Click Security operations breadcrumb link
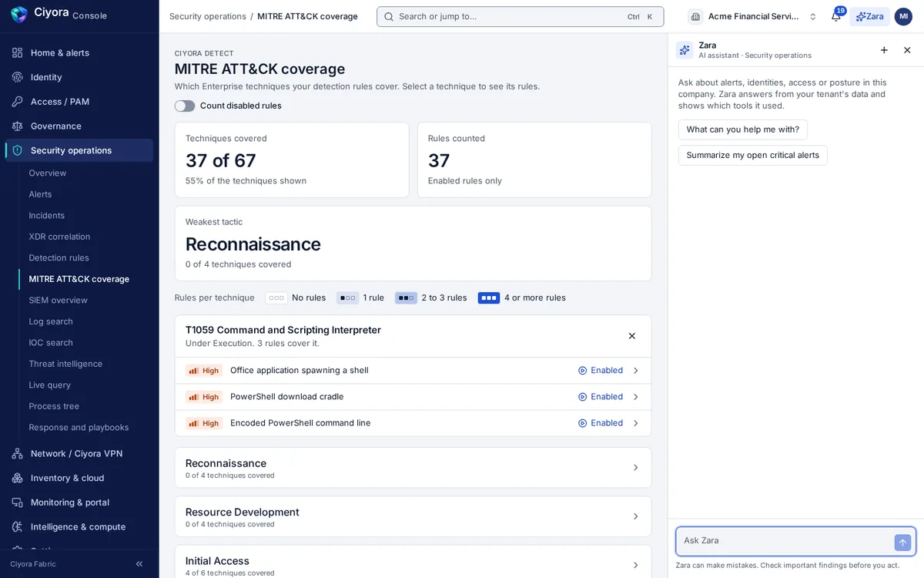The height and width of the screenshot is (578, 924). [x=208, y=16]
